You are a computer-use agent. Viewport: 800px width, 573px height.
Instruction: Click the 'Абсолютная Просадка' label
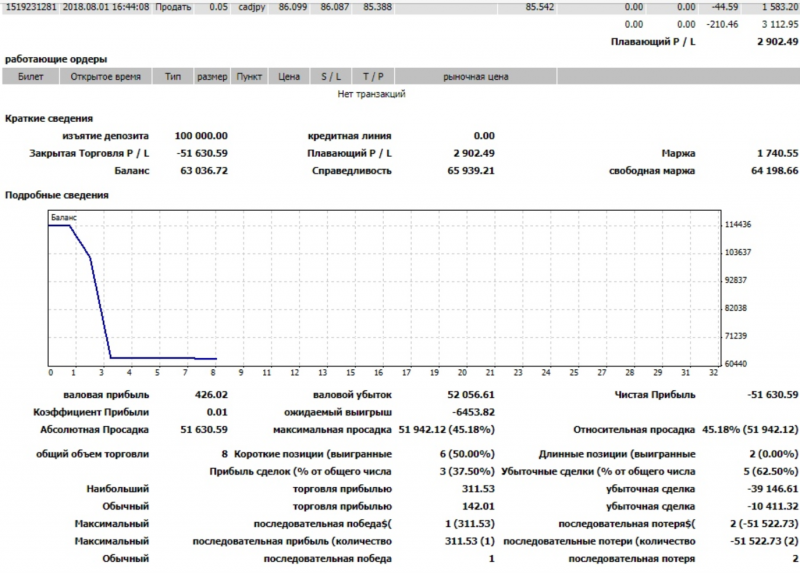pyautogui.click(x=94, y=430)
